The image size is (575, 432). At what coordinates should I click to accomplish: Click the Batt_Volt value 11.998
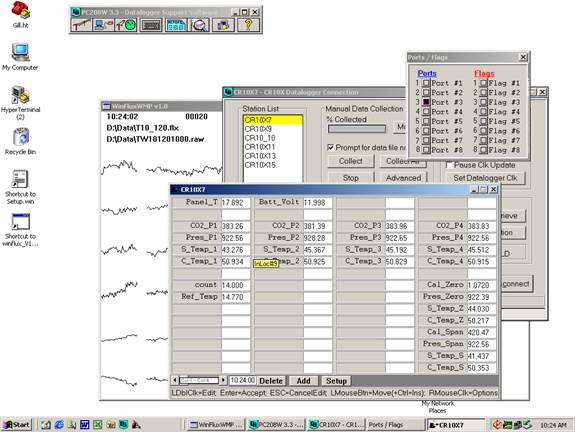tap(318, 203)
